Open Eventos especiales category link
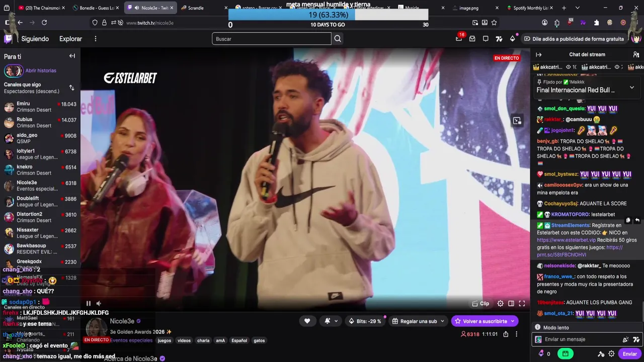 pyautogui.click(x=131, y=340)
